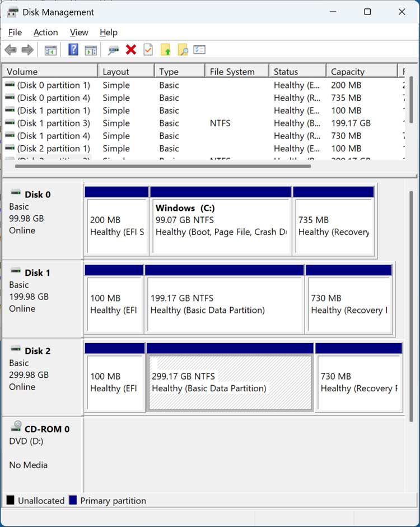The height and width of the screenshot is (527, 420).
Task: Toggle the Show/Hide Console Tree icon
Action: (x=51, y=50)
